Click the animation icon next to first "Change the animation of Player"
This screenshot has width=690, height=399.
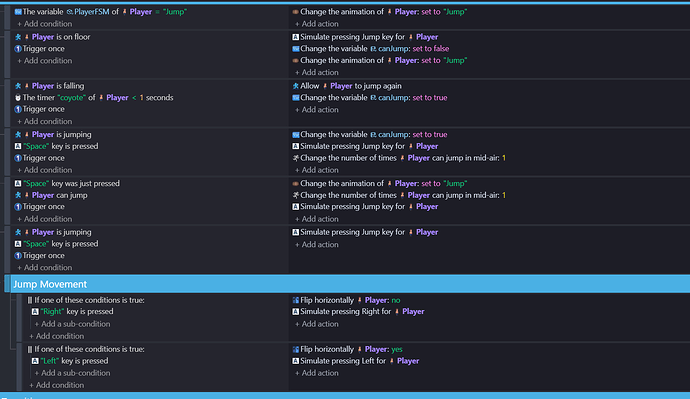point(296,12)
